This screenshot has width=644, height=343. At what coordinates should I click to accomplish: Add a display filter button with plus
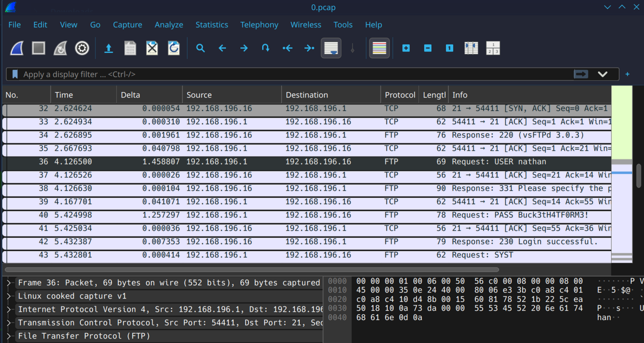(627, 74)
